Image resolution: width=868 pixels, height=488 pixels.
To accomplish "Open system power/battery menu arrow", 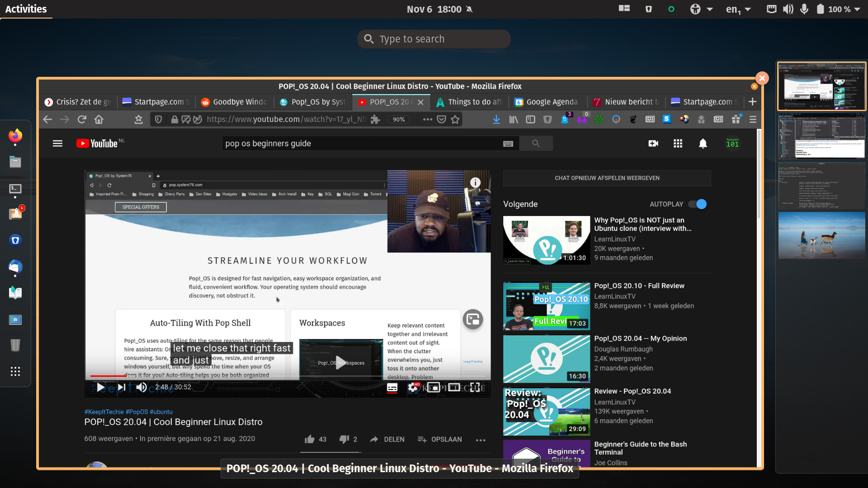I will (857, 9).
